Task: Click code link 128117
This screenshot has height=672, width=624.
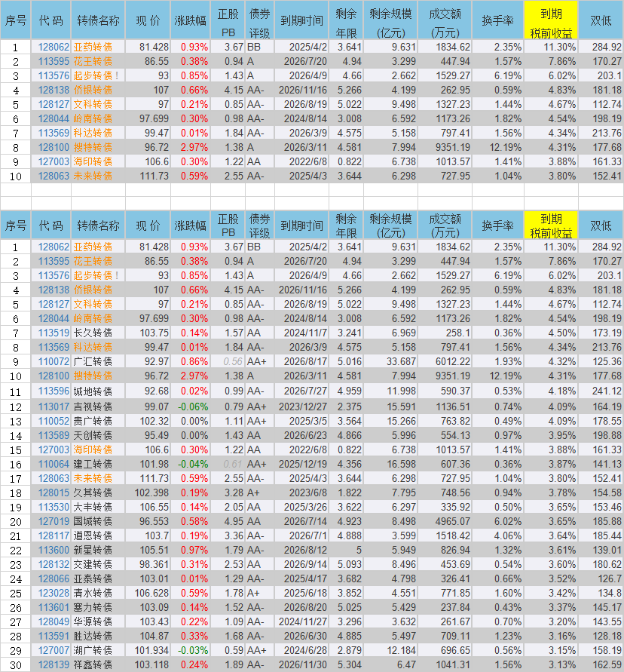Action: coord(54,535)
